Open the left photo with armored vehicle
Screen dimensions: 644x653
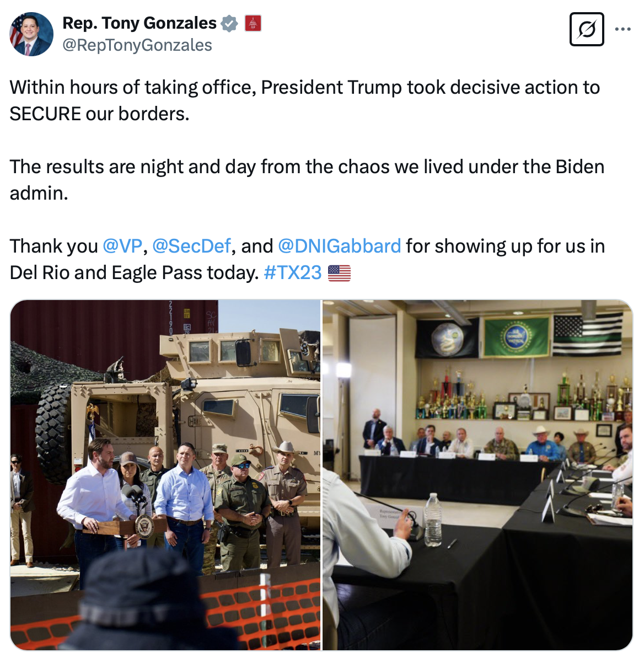[165, 475]
